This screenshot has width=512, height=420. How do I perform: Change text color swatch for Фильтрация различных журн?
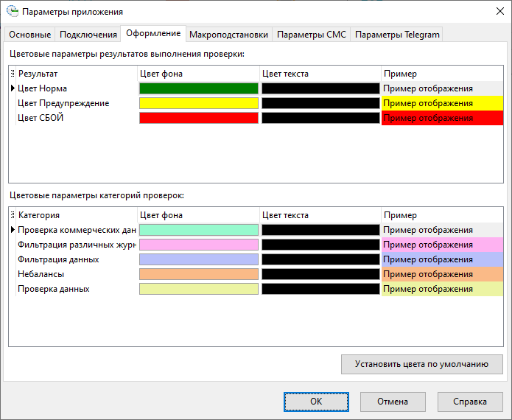pos(320,245)
